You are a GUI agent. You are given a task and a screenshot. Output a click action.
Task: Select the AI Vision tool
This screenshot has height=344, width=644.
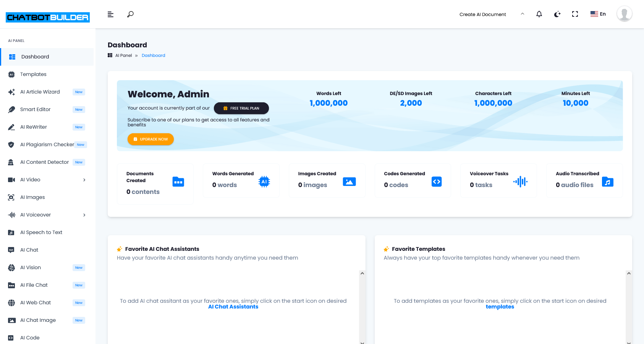coord(30,267)
